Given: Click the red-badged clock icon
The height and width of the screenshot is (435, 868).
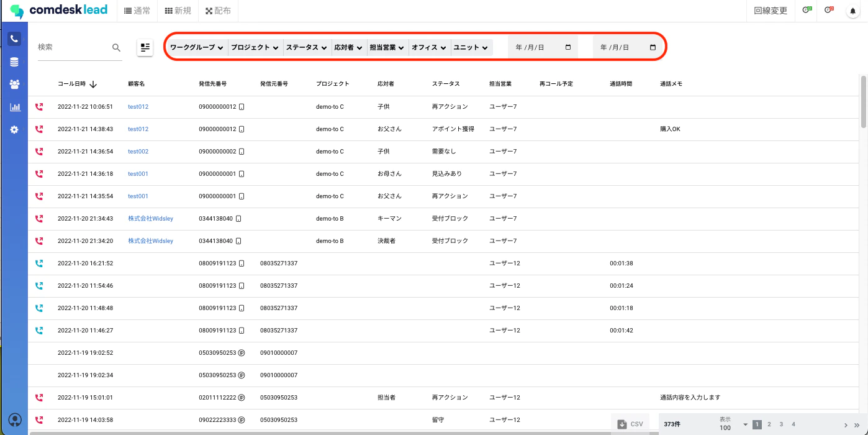Looking at the screenshot, I should [x=829, y=11].
